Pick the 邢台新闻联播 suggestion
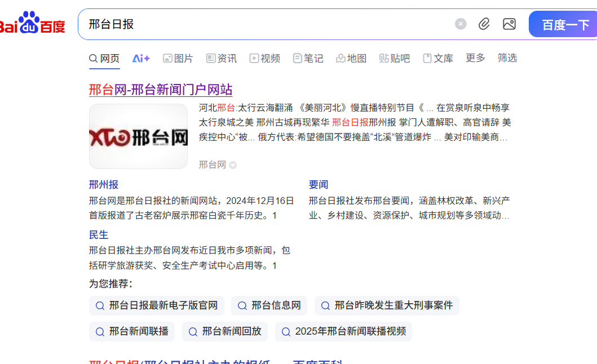Image resolution: width=597 pixels, height=364 pixels. pos(132,332)
